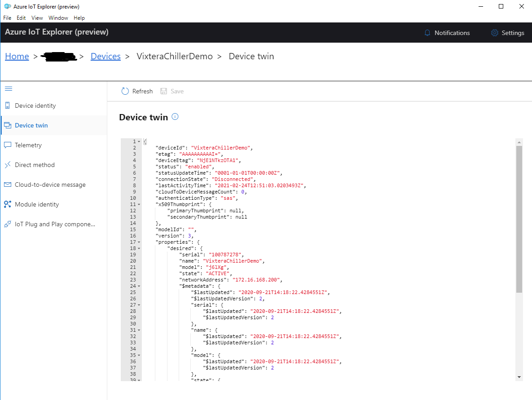Click the "NjE1NTkzOTA1" deviceEtag value
This screenshot has width=532, height=400.
click(217, 160)
